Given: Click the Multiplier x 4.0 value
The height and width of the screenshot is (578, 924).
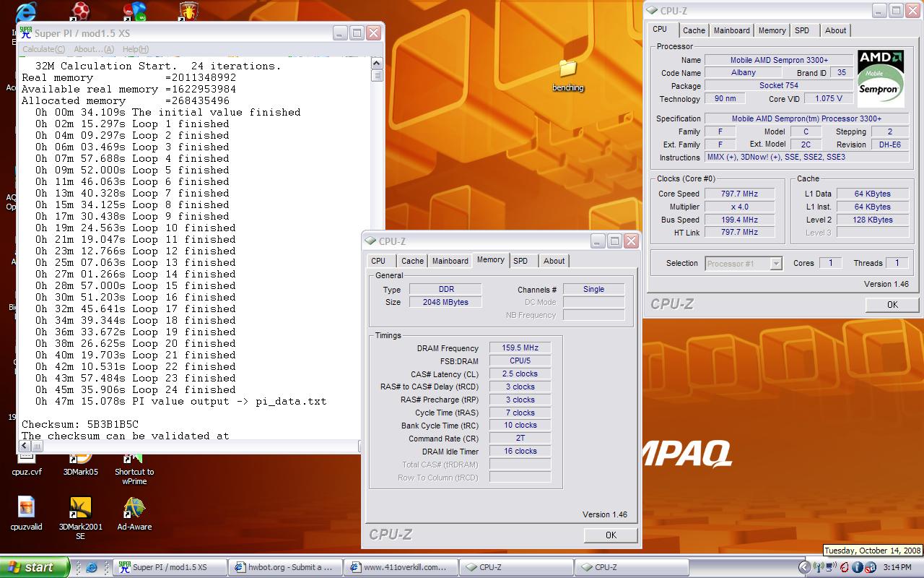Looking at the screenshot, I should [x=740, y=207].
